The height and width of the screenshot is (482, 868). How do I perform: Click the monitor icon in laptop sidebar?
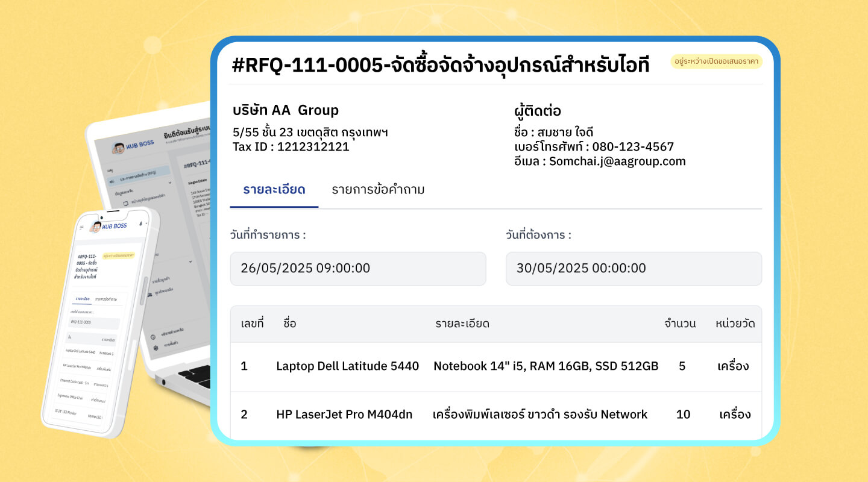click(125, 203)
